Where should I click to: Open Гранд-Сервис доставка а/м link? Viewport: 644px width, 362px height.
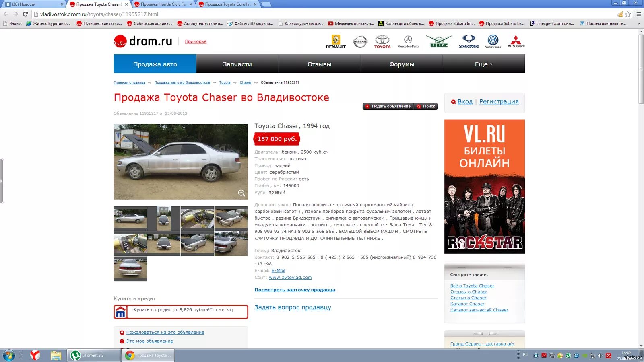click(482, 344)
